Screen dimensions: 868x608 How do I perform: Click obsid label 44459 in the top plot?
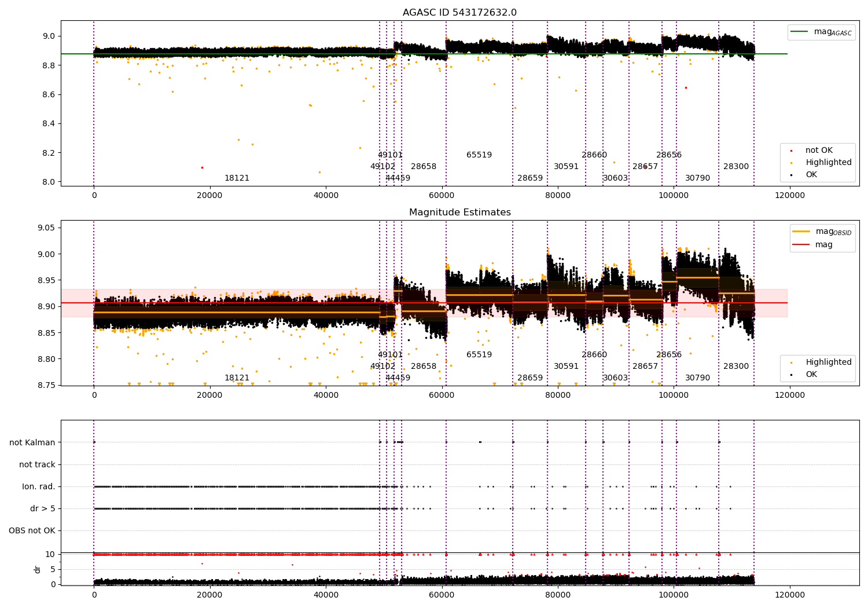click(398, 178)
